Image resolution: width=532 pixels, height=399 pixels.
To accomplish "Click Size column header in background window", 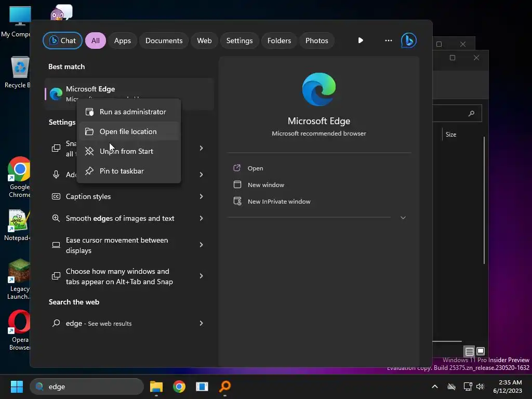I will tap(451, 135).
